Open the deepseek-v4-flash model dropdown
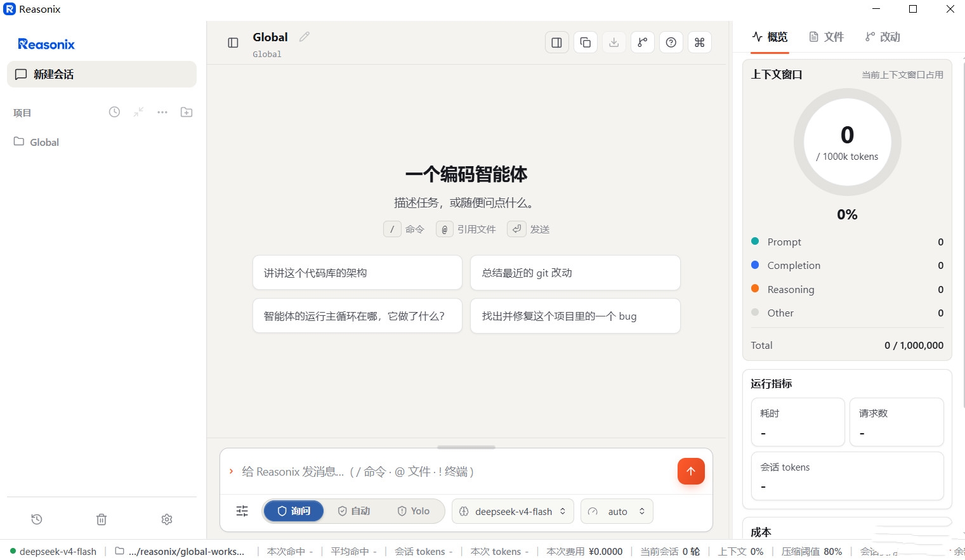 coord(513,511)
